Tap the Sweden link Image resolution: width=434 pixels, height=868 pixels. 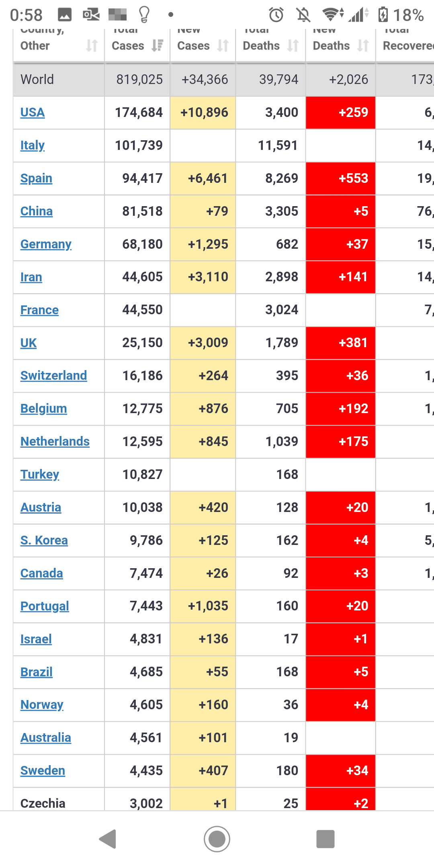tap(43, 771)
